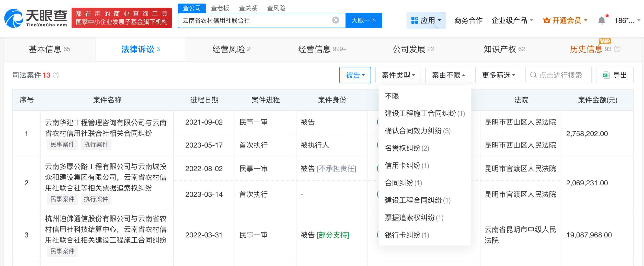This screenshot has width=644, height=266.
Task: Switch to the 查老板 tab
Action: point(221,8)
